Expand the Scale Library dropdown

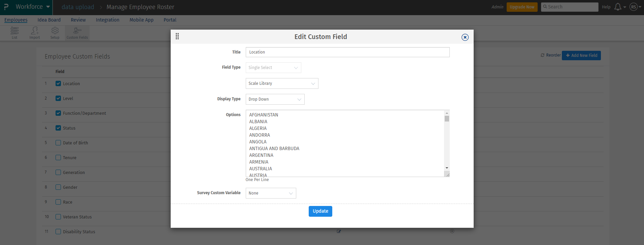click(282, 83)
